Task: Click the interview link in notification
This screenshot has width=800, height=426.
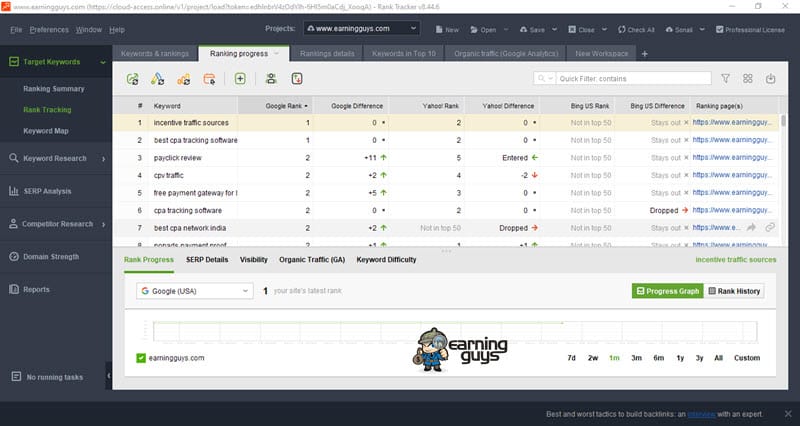Action: (702, 414)
